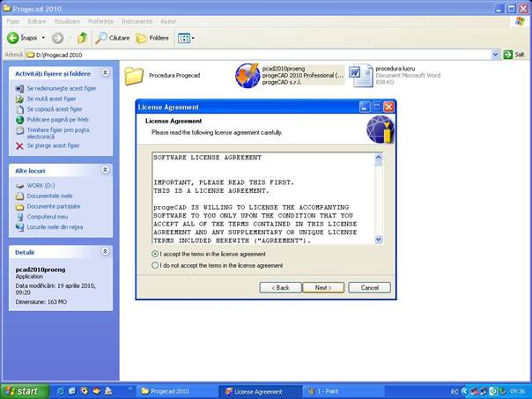Viewport: 532px width, 399px height.
Task: Open the Fișier menu
Action: [13, 19]
